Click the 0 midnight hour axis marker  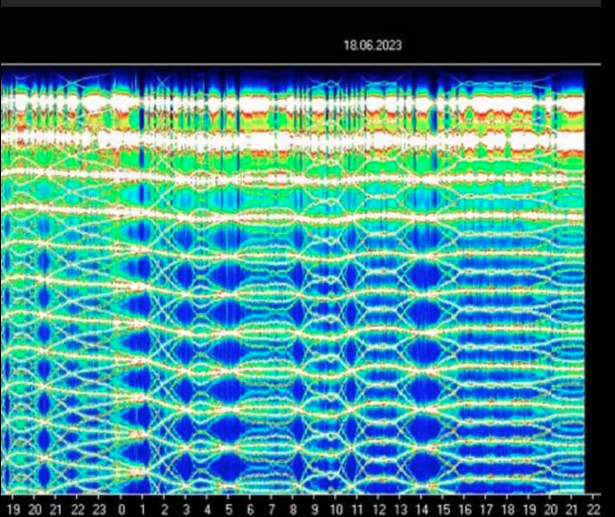[x=121, y=508]
